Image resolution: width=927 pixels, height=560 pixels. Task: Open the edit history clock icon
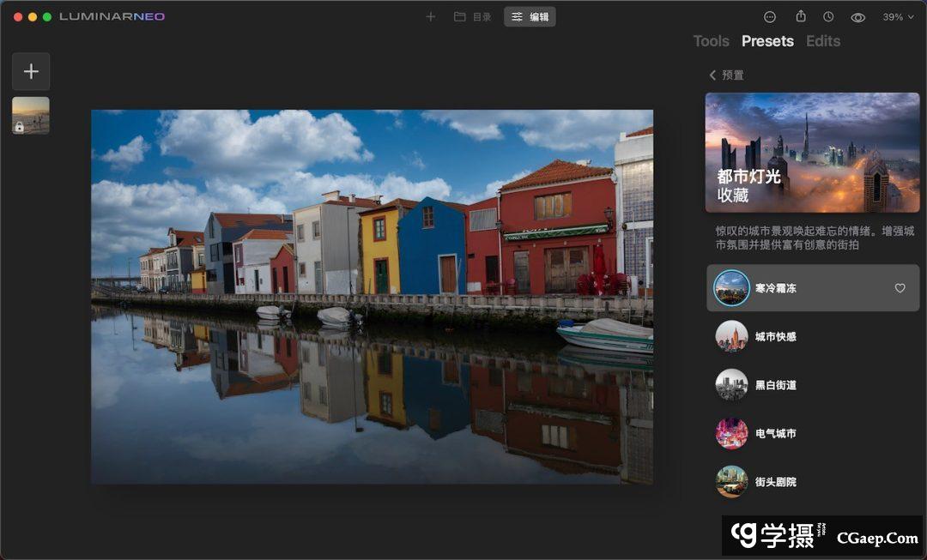[828, 17]
